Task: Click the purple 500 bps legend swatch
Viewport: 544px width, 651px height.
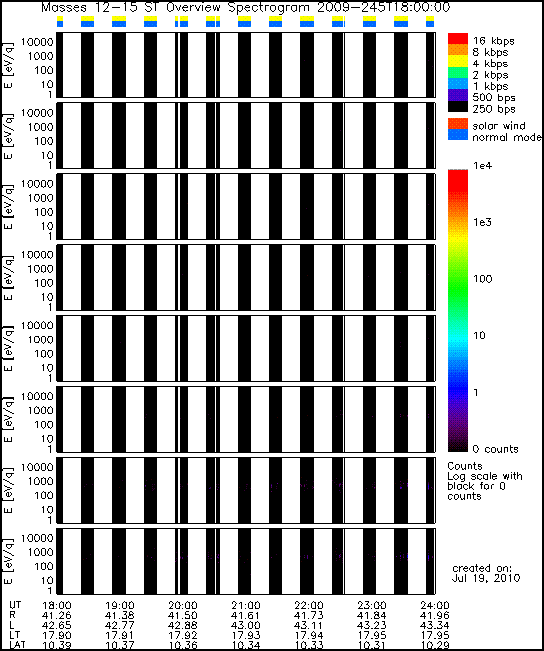Action: pyautogui.click(x=458, y=95)
